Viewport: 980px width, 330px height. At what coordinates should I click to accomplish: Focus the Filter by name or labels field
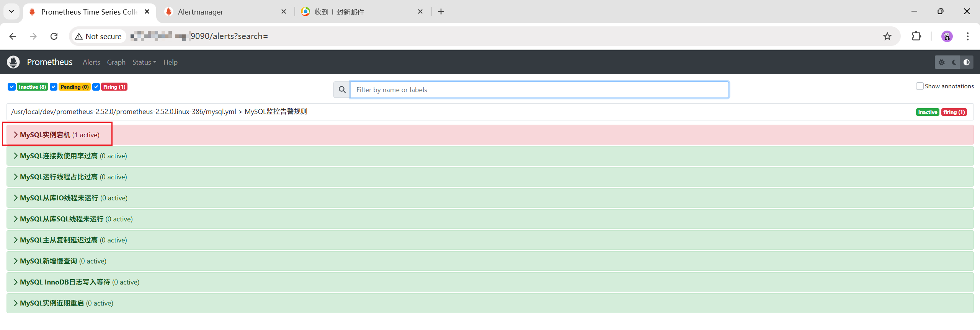click(539, 89)
